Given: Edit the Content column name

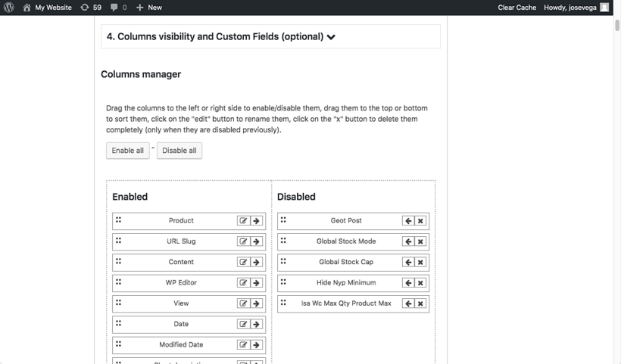Looking at the screenshot, I should (244, 262).
